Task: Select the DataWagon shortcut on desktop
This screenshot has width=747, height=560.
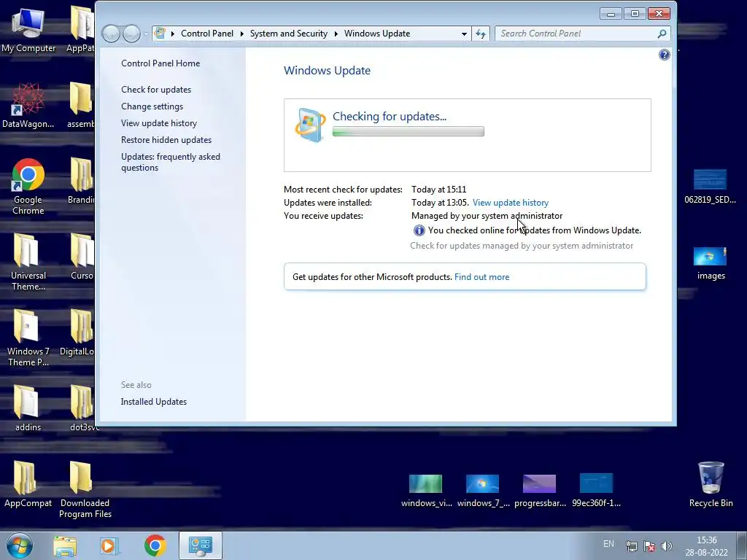Action: coord(28,105)
